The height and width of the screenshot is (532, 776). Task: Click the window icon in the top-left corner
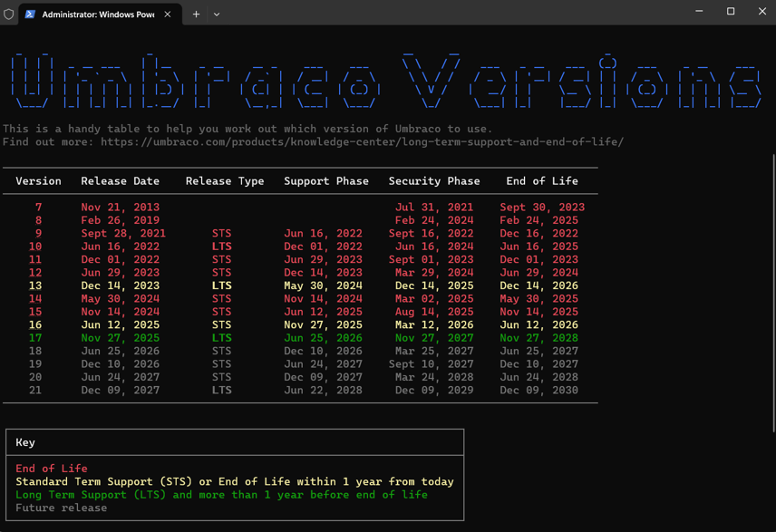pyautogui.click(x=9, y=14)
